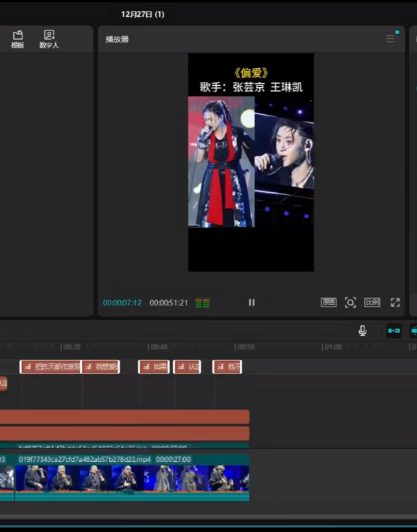The image size is (417, 532).
Task: Select the 019f77343ca27 mp4 video clip
Action: click(130, 478)
